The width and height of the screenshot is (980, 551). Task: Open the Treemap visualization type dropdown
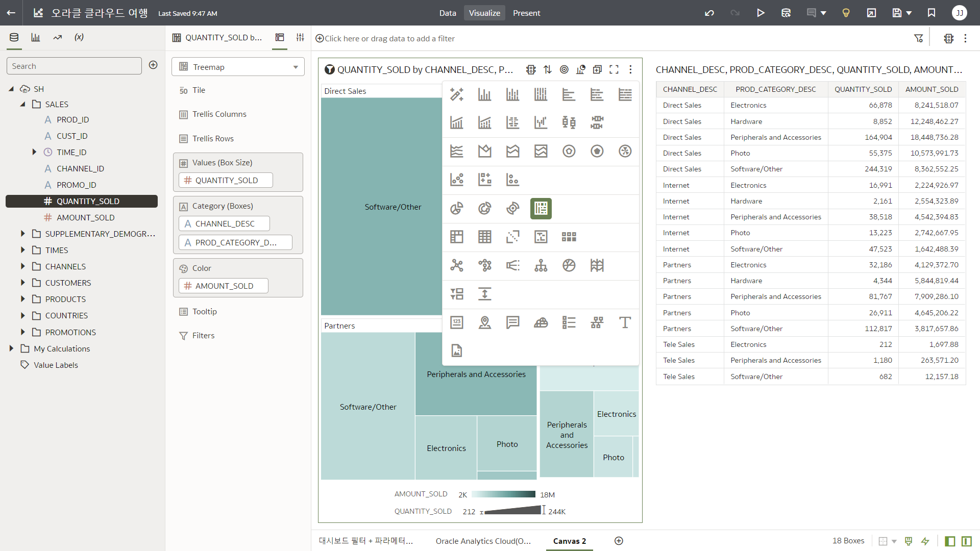(x=238, y=67)
